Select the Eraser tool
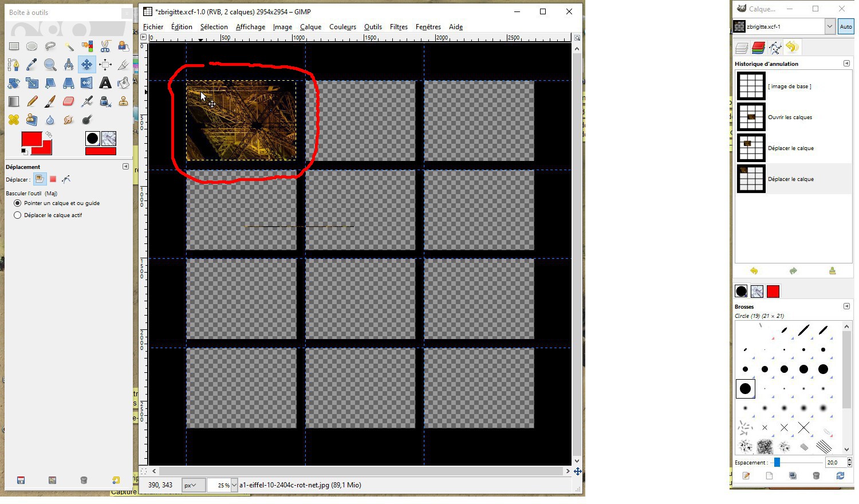Screen dimensions: 859x504 (69, 101)
